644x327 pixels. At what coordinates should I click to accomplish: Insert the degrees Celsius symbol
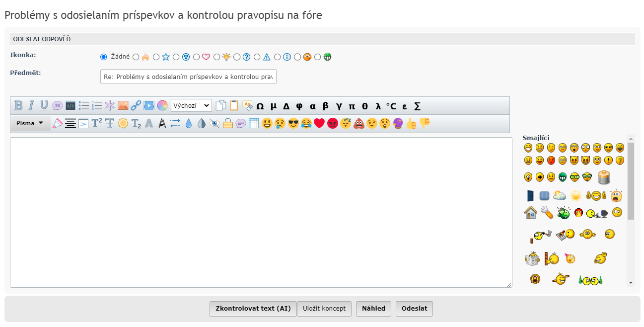(x=391, y=106)
